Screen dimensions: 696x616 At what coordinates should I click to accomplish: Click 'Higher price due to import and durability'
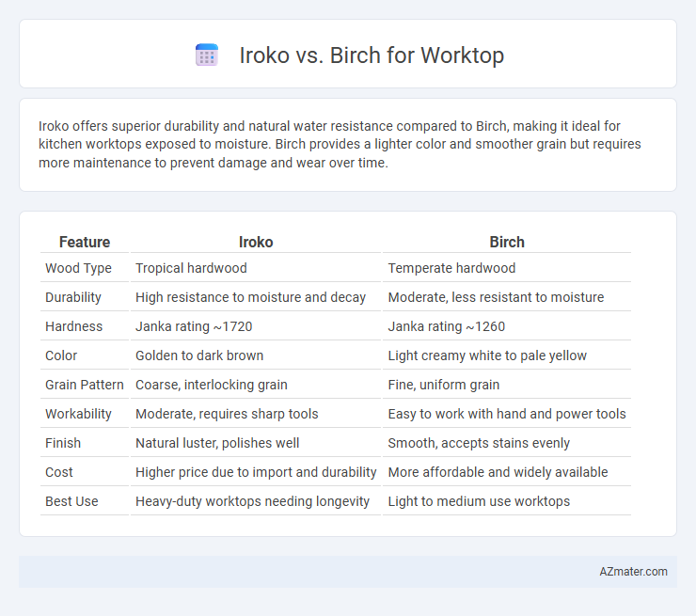tap(256, 472)
